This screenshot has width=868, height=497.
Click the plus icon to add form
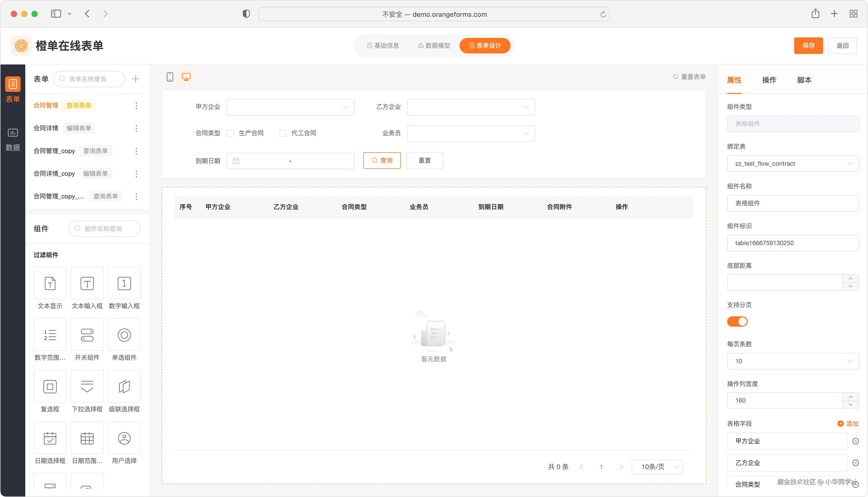(135, 79)
